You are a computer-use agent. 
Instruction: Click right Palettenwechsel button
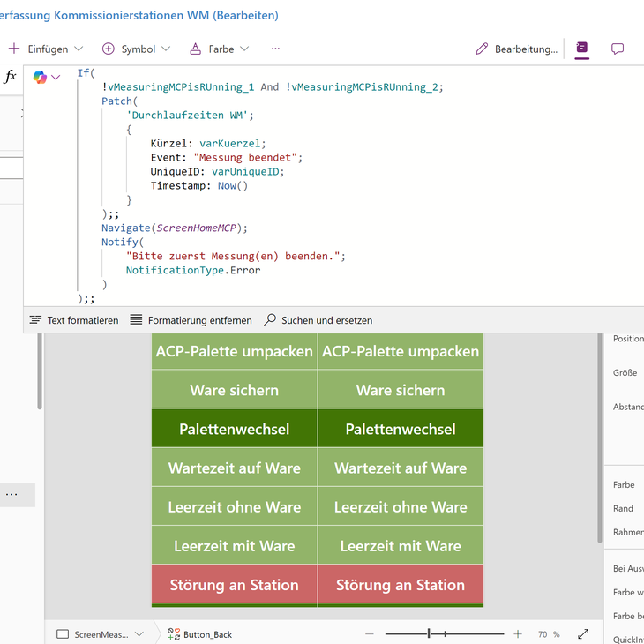click(401, 429)
